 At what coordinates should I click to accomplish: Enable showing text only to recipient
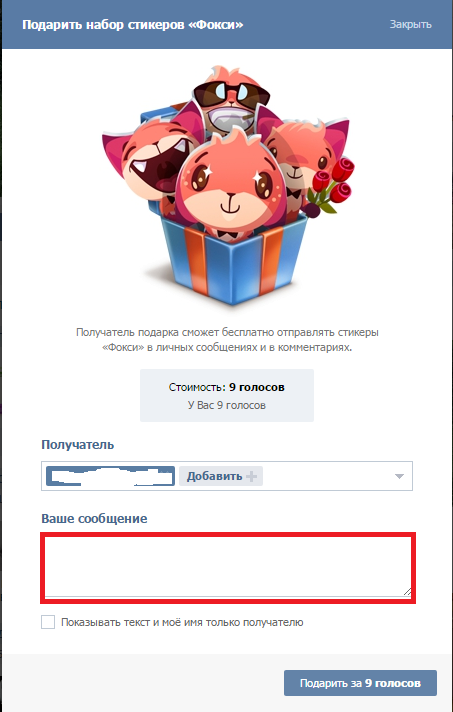tap(48, 622)
